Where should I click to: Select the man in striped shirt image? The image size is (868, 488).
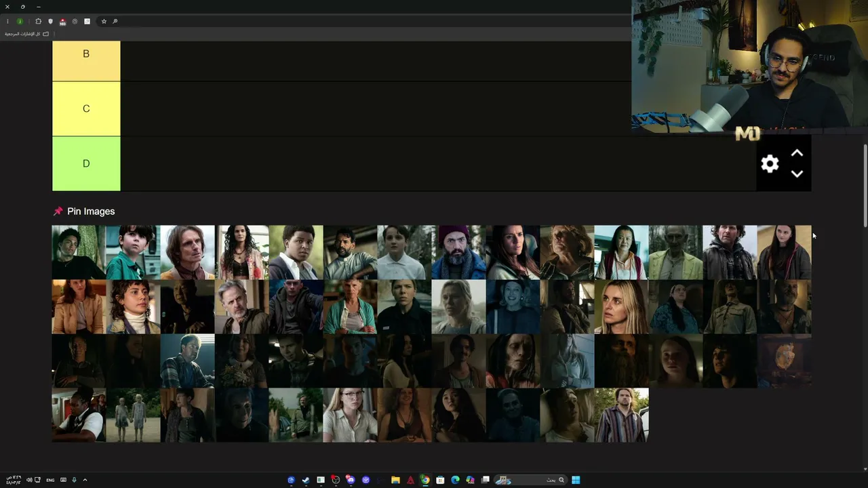pyautogui.click(x=621, y=415)
